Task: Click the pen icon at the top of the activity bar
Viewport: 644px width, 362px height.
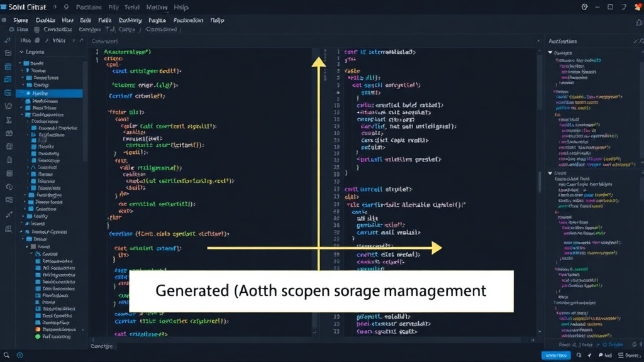Action: pyautogui.click(x=8, y=40)
